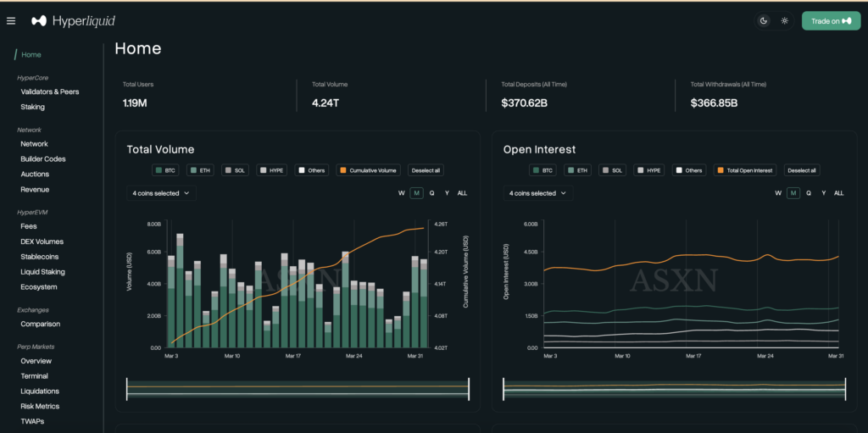868x433 pixels.
Task: Toggle HYPE series in Open Interest chart
Action: [x=649, y=170]
